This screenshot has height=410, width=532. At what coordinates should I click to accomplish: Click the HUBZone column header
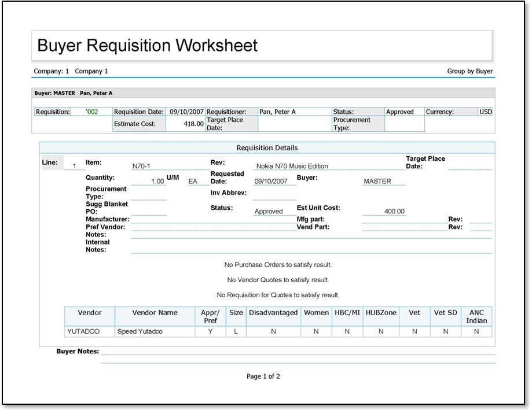(381, 313)
